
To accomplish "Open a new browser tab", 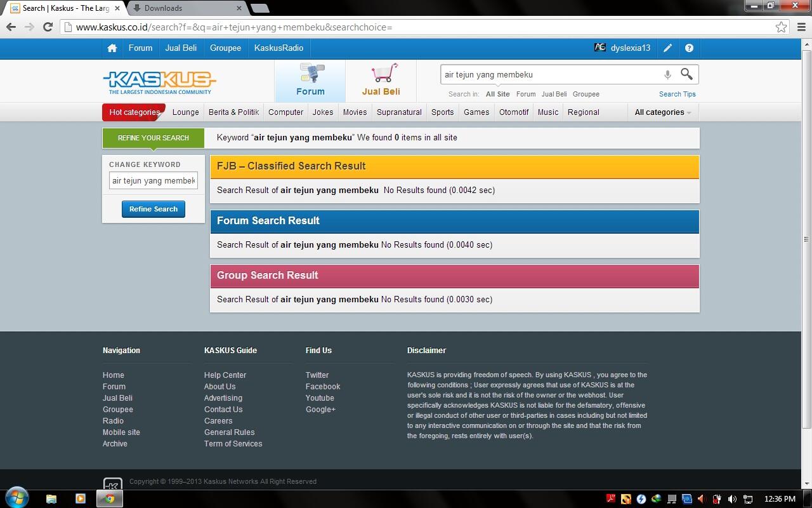I will (260, 8).
